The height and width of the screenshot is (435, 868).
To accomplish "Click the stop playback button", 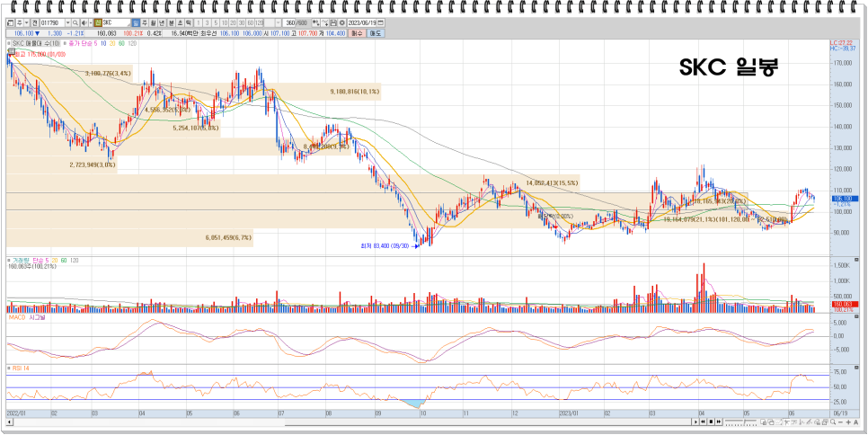I will (711, 422).
